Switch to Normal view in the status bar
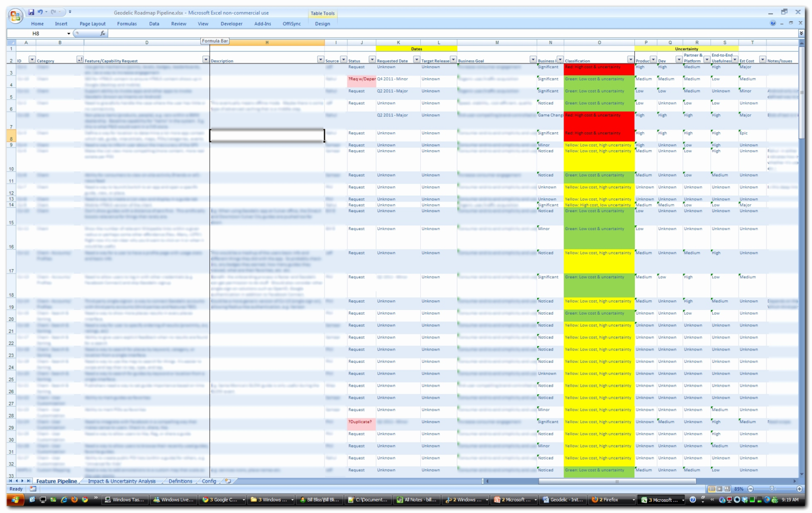 click(711, 489)
